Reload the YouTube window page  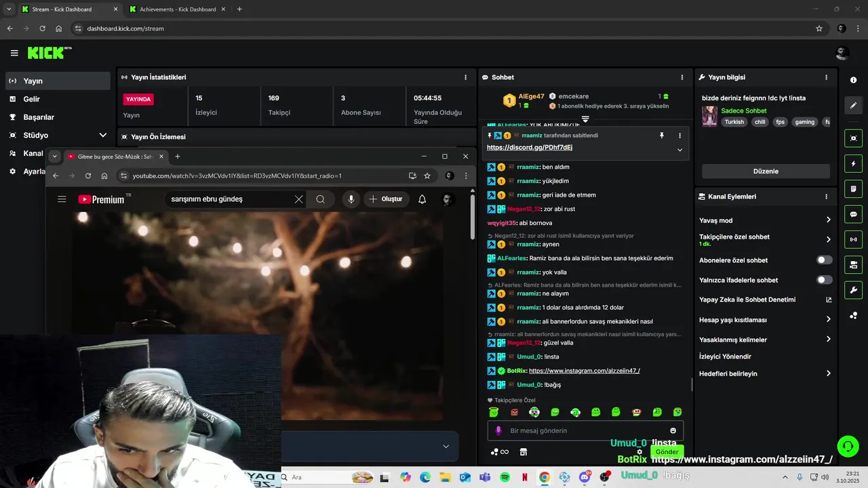pos(88,176)
